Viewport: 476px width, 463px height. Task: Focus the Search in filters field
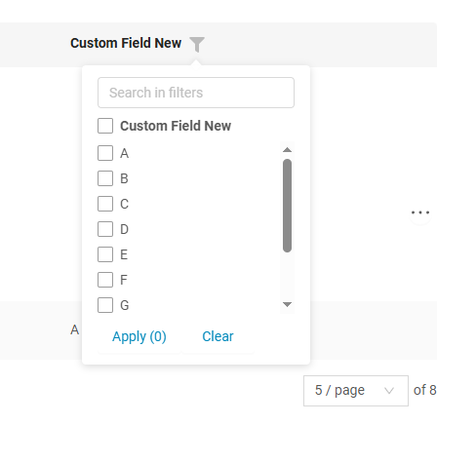[196, 93]
